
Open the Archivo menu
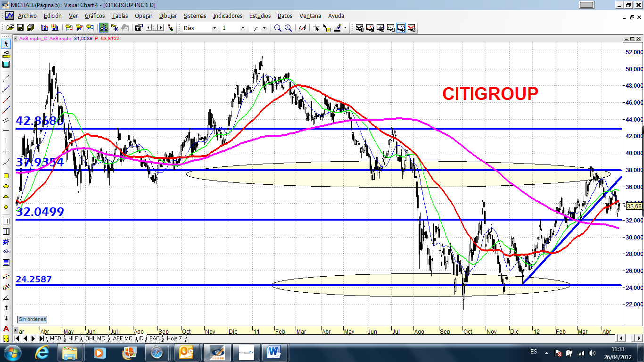[27, 16]
